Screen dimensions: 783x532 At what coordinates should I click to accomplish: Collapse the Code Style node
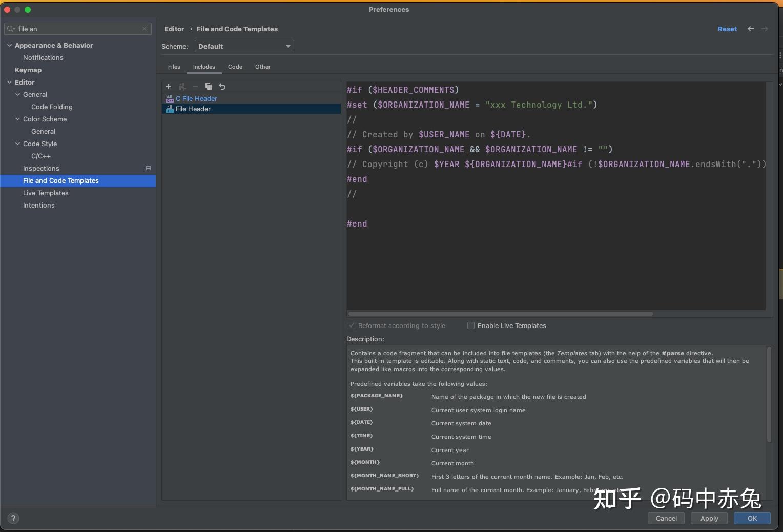17,144
